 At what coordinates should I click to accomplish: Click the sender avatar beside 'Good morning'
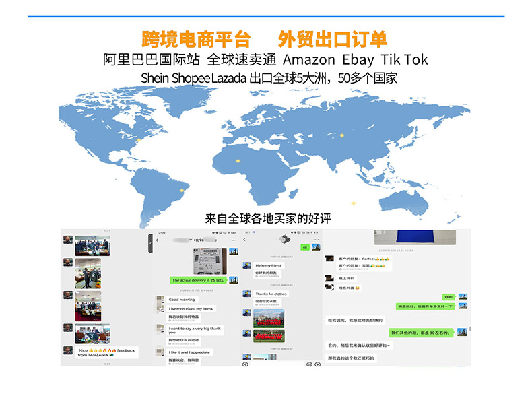(160, 300)
